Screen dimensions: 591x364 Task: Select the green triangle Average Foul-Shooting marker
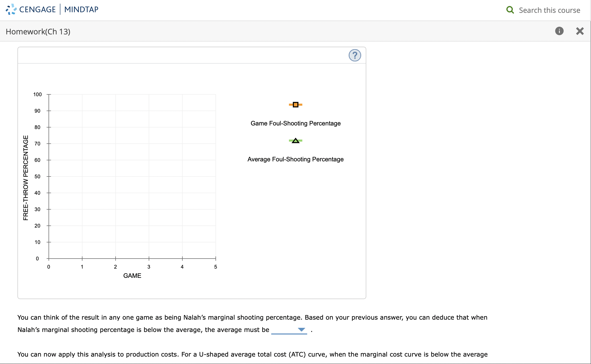tap(295, 141)
